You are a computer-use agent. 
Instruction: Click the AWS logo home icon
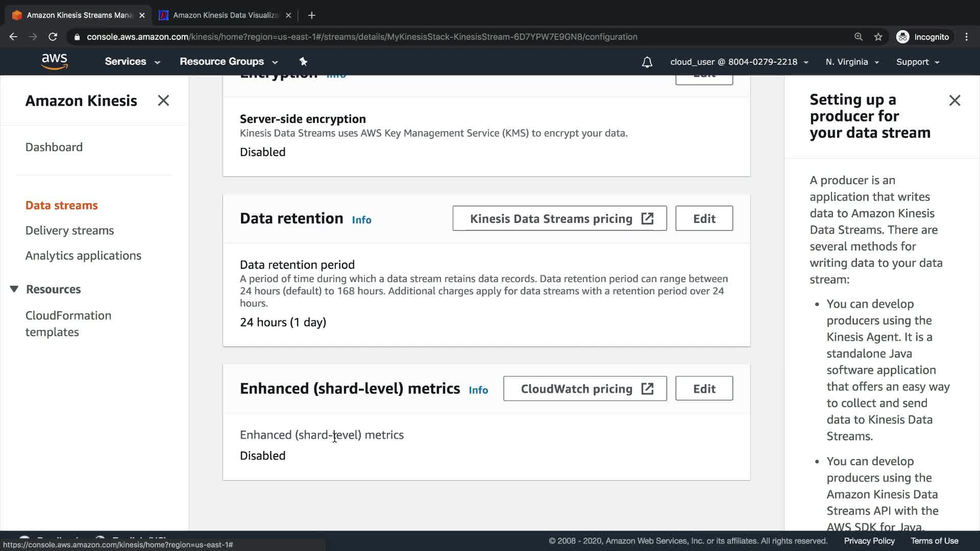click(54, 62)
